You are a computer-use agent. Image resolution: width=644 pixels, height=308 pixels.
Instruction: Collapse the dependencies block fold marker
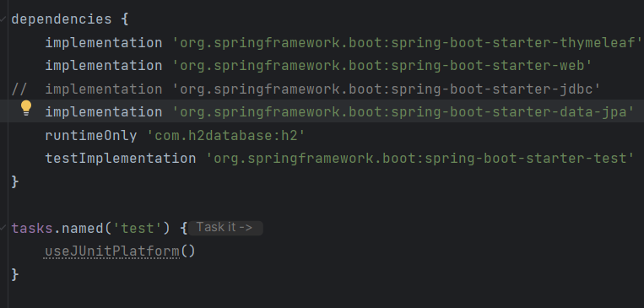[x=3, y=19]
